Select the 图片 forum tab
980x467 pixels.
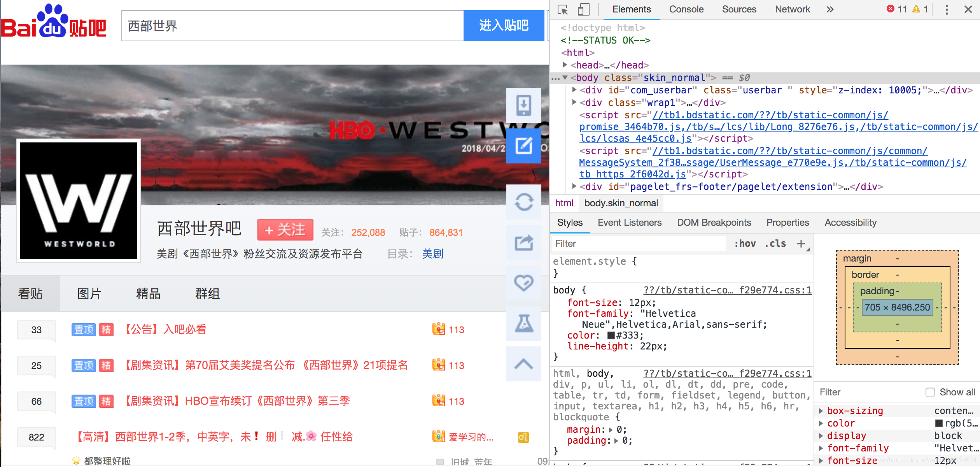pyautogui.click(x=89, y=293)
